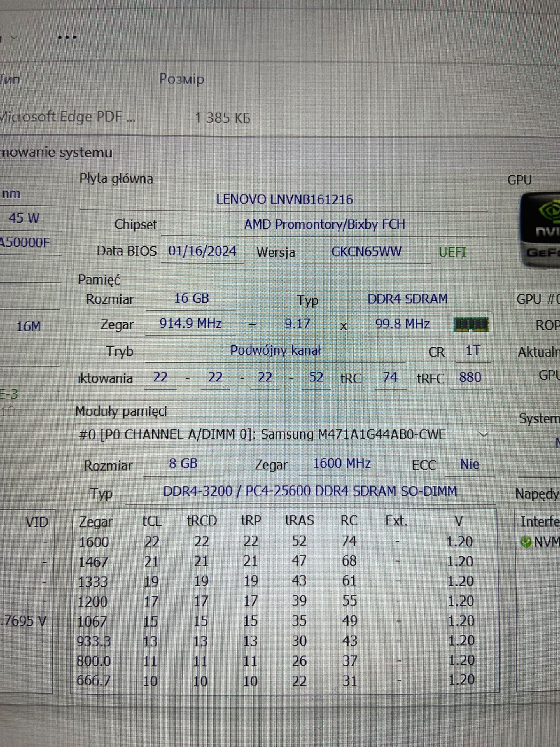Click the Ext. column header

(x=397, y=521)
